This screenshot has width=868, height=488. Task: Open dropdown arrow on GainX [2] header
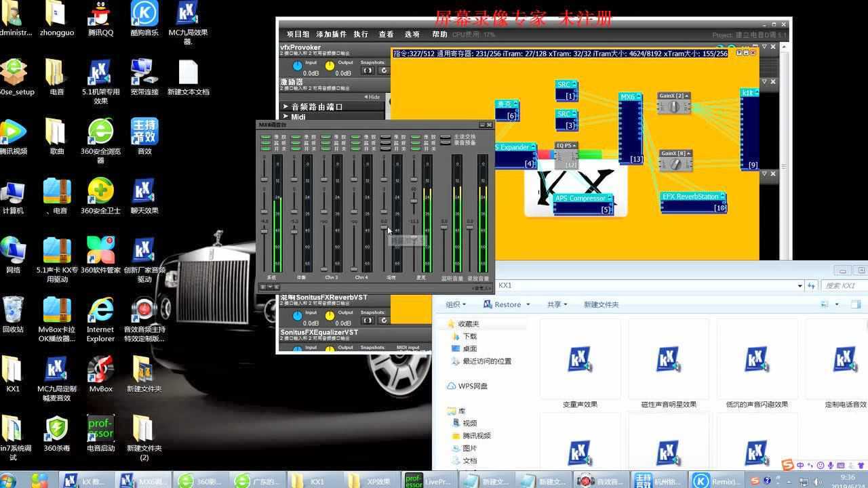[686, 96]
